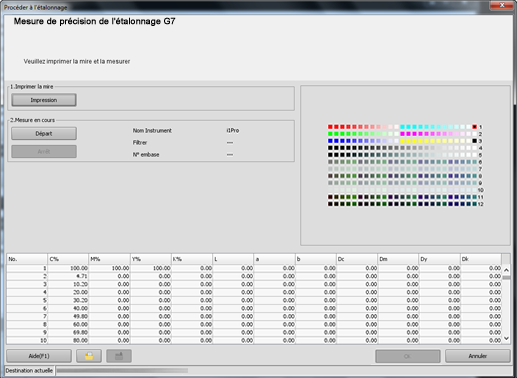This screenshot has height=378, width=517.
Task: Click the open folder icon button
Action: (x=89, y=356)
